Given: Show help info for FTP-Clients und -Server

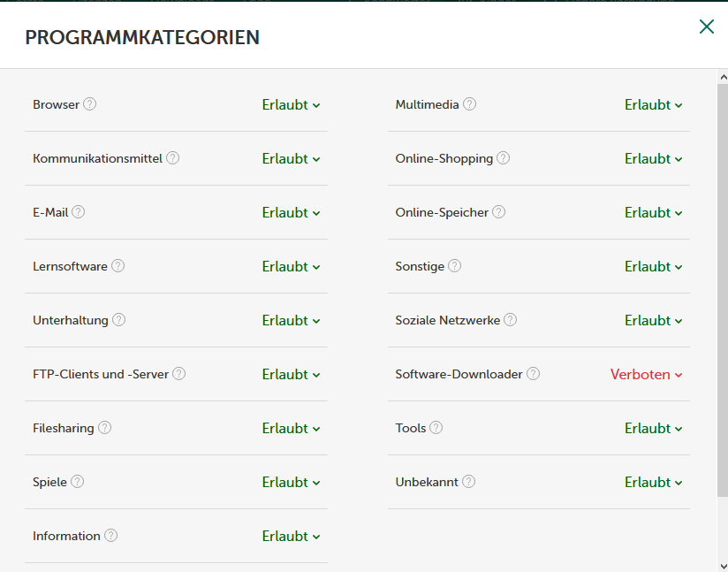Looking at the screenshot, I should [178, 374].
